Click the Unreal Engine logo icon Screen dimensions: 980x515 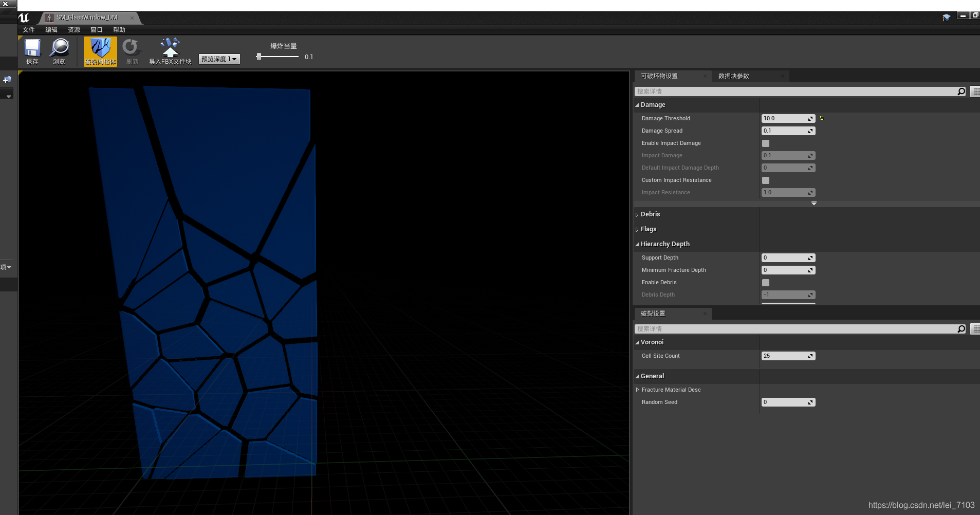pyautogui.click(x=24, y=17)
